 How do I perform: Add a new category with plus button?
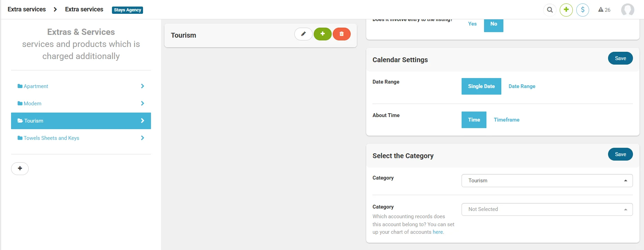[x=20, y=169]
